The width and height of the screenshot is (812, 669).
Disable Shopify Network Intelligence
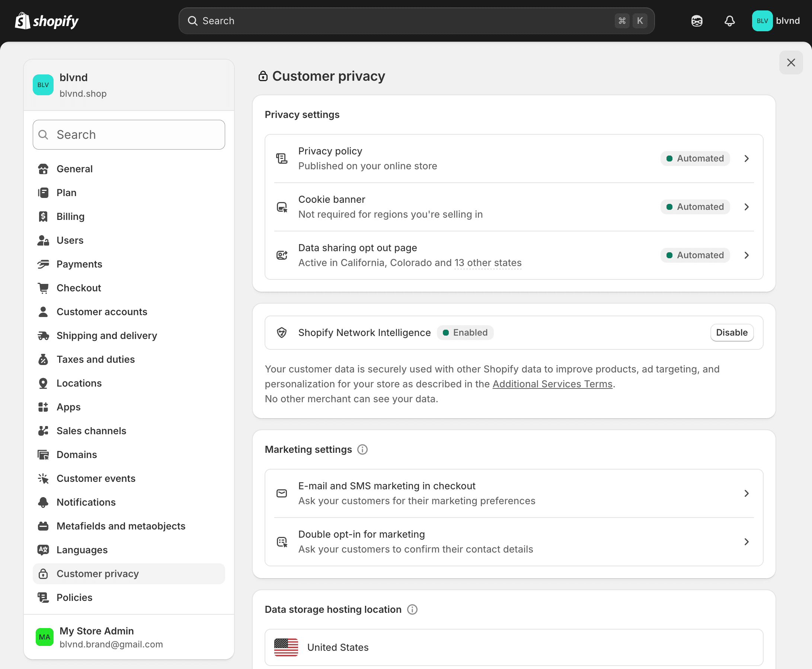click(x=732, y=333)
